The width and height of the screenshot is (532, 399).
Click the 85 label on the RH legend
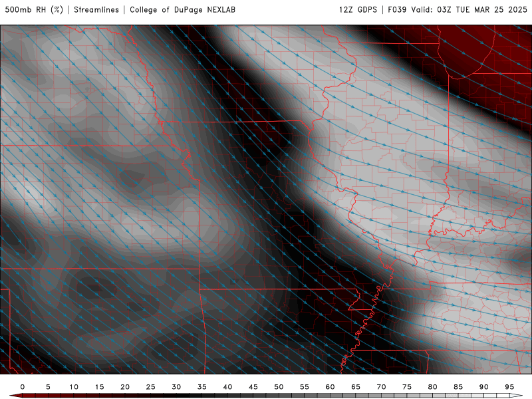pos(458,387)
